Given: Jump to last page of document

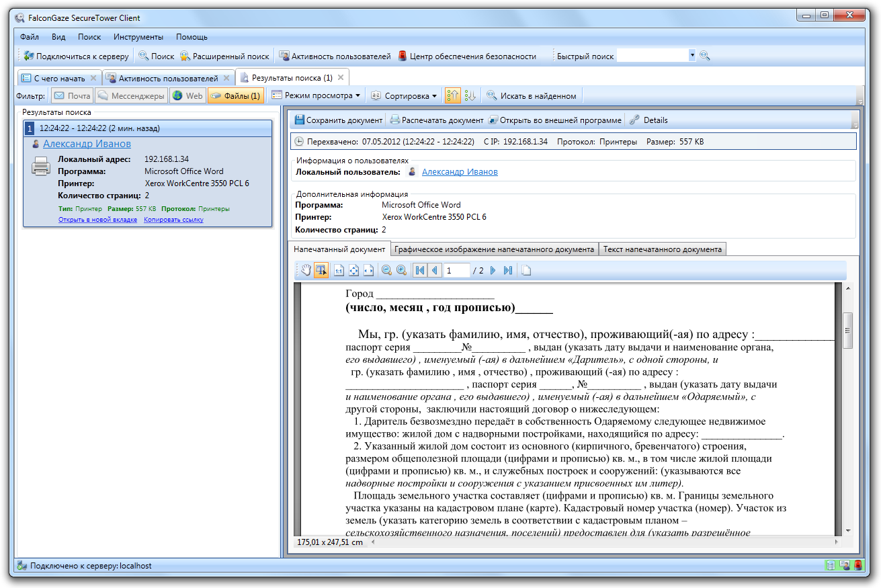Looking at the screenshot, I should click(x=507, y=270).
